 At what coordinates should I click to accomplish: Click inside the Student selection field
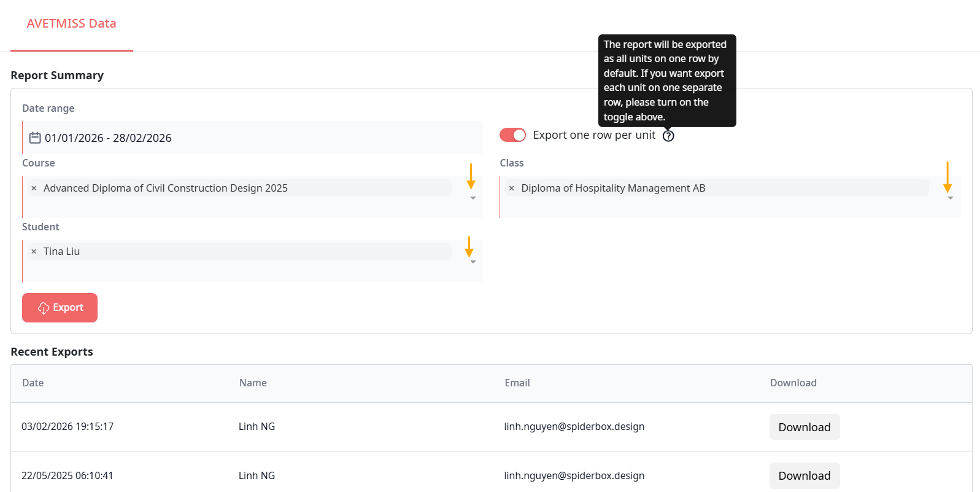[245, 270]
